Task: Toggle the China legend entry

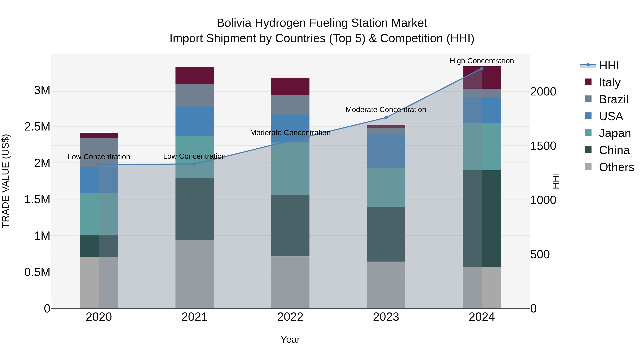Action: coord(607,150)
